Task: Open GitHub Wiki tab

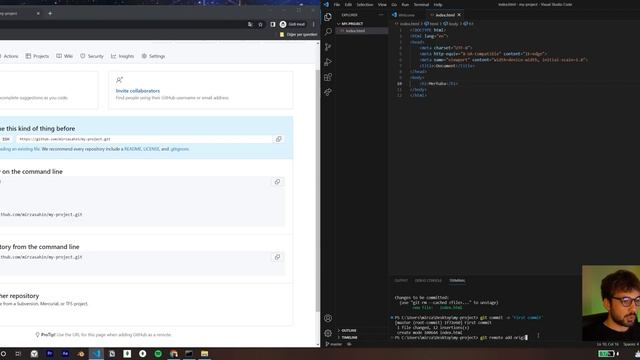Action: pyautogui.click(x=64, y=56)
